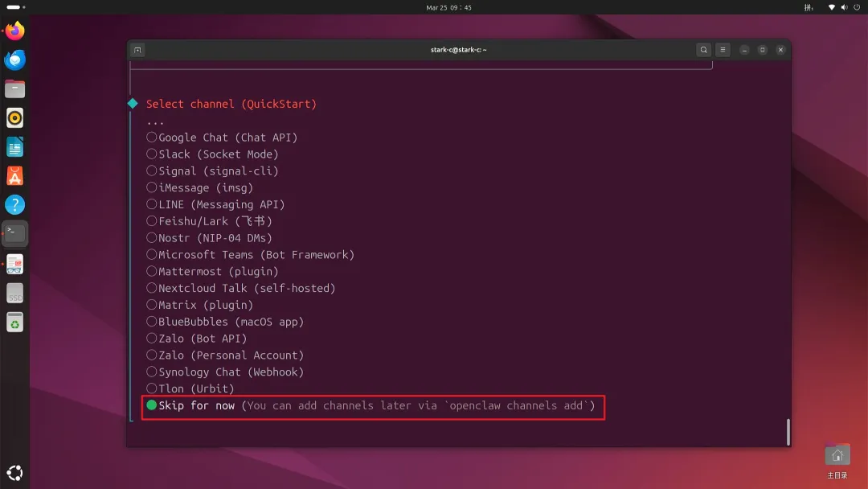Click the 'Select channel (QuickStart)' heading
This screenshot has width=868, height=489.
click(x=231, y=104)
